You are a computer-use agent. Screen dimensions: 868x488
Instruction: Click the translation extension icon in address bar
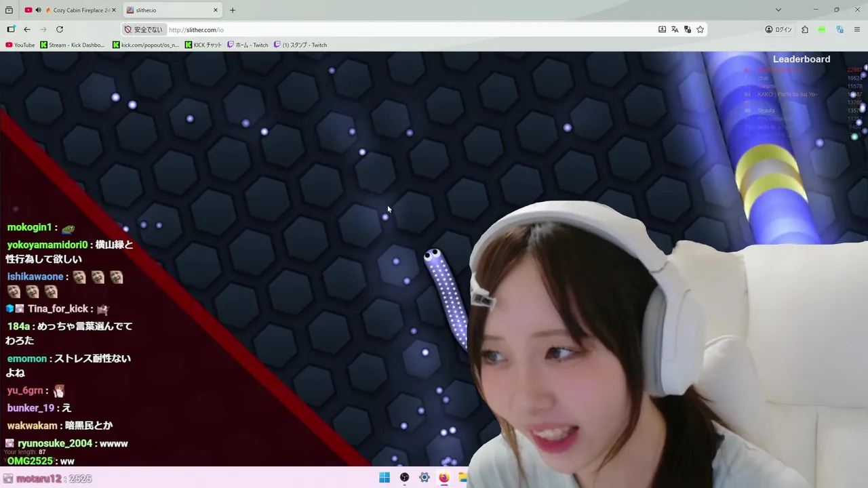(x=688, y=29)
